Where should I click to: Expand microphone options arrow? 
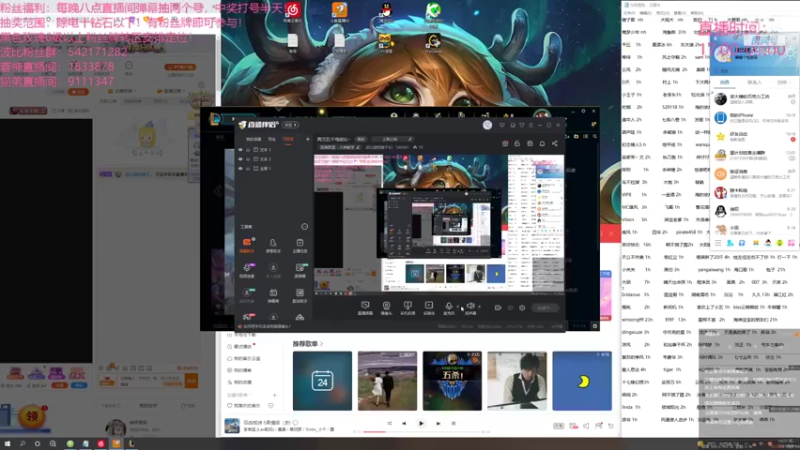coord(458,307)
